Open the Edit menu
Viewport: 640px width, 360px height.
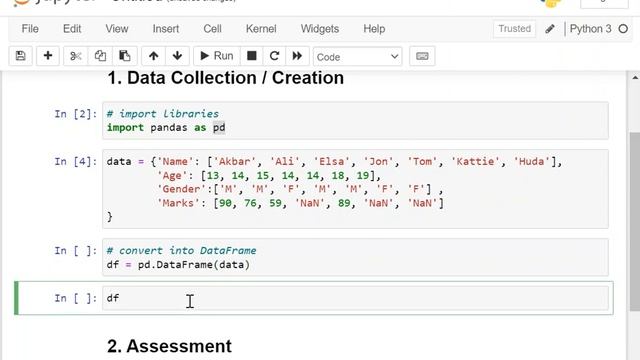pyautogui.click(x=72, y=29)
